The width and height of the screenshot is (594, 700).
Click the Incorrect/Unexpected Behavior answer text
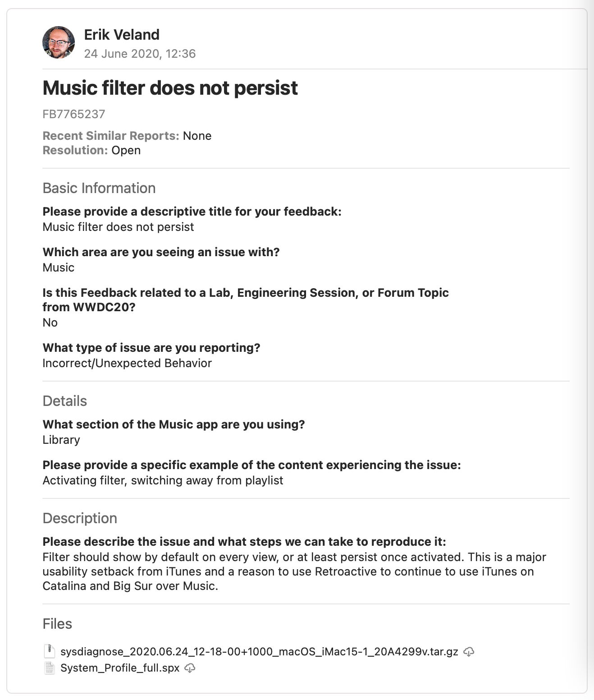(x=127, y=363)
